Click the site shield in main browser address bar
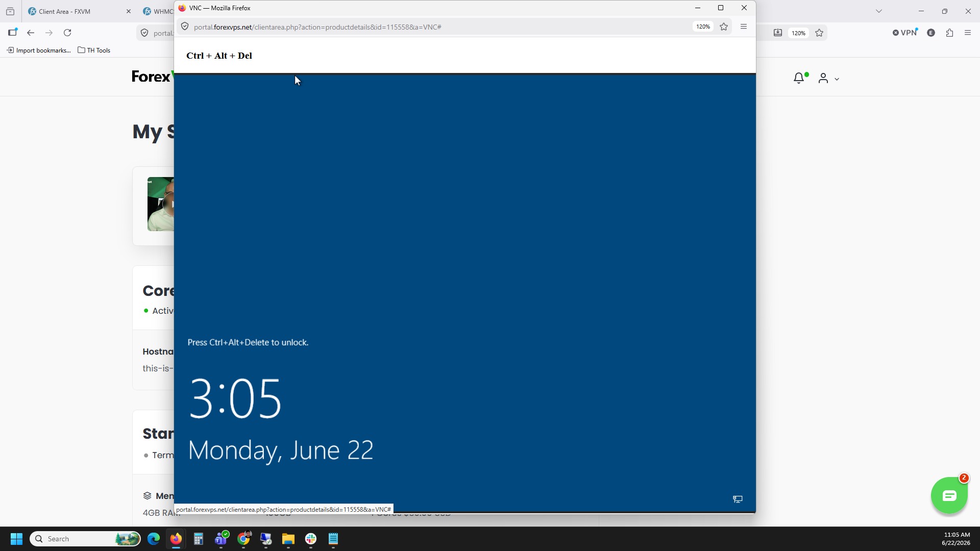The height and width of the screenshot is (551, 980). (144, 33)
